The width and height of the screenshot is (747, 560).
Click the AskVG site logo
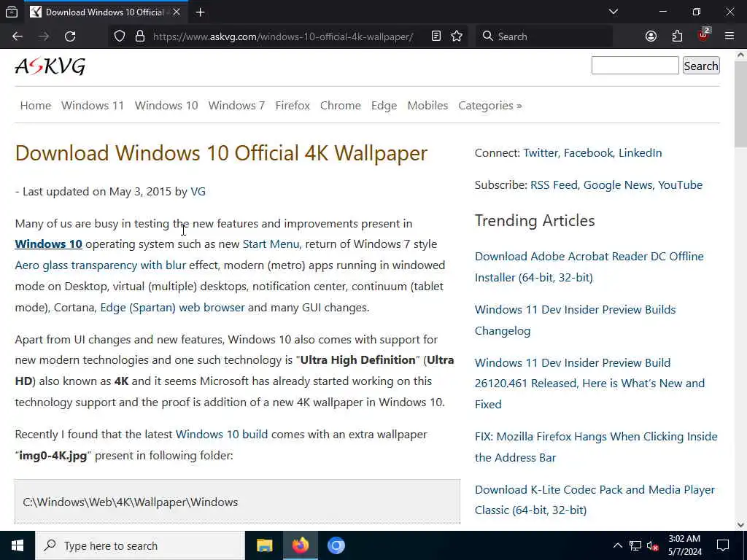(x=50, y=66)
